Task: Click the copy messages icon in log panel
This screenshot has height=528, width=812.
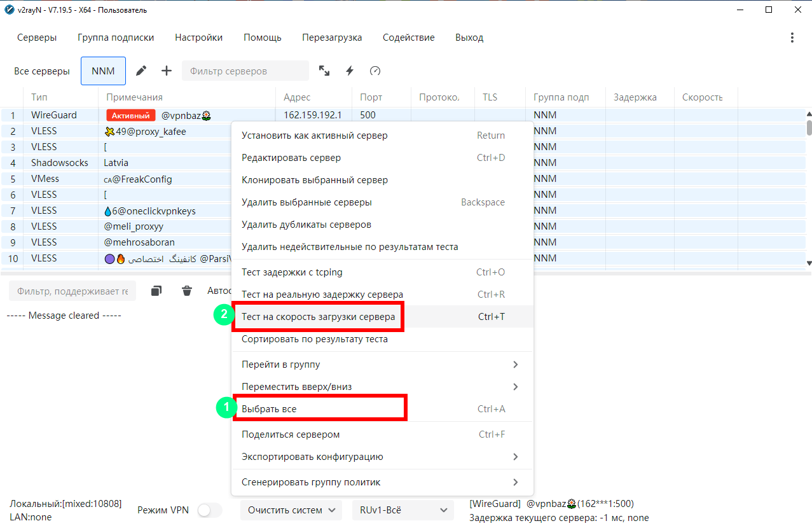Action: [156, 291]
